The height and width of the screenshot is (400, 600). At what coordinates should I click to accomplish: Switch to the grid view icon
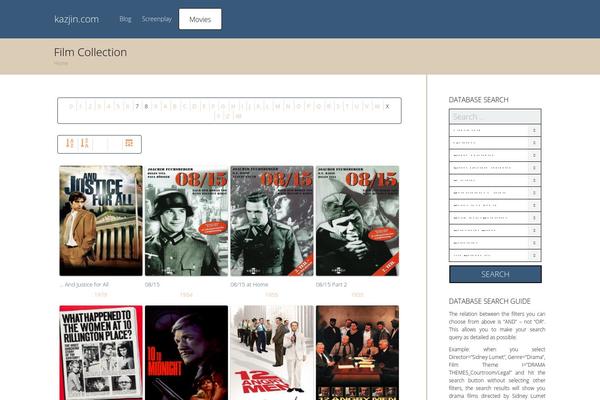coord(129,143)
